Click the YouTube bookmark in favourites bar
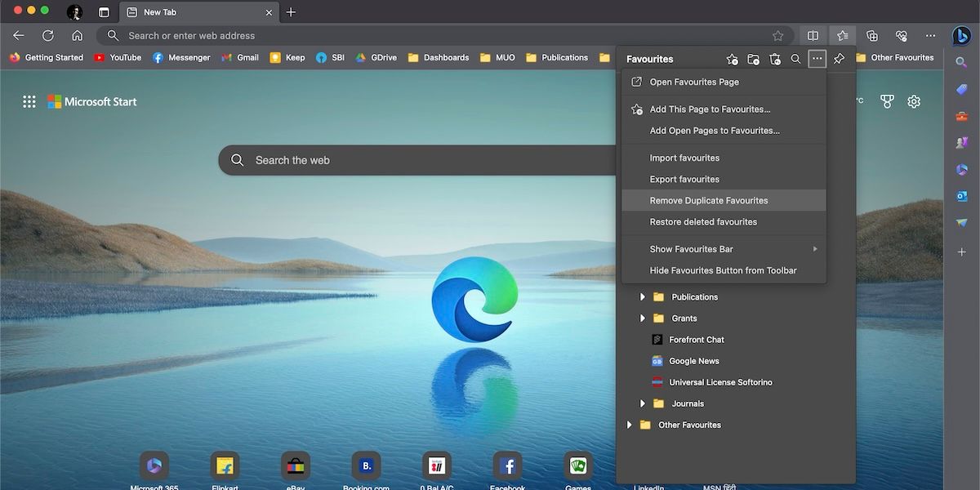The height and width of the screenshot is (490, 980). coord(118,58)
